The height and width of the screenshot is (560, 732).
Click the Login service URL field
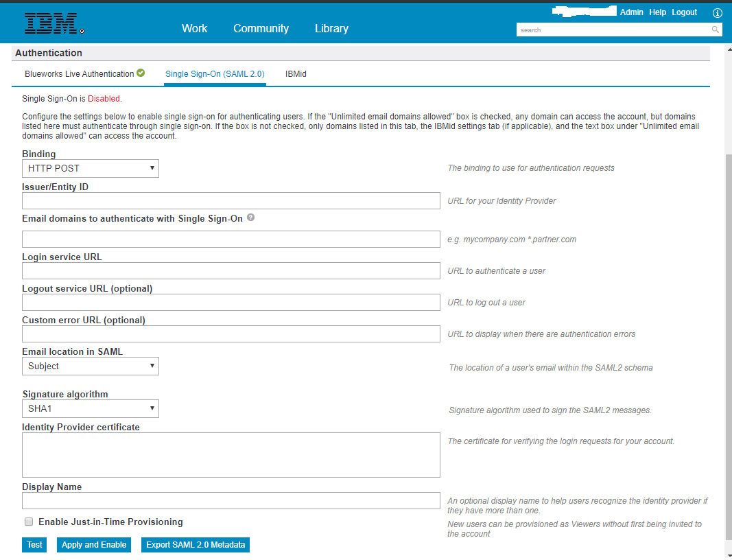coord(231,271)
